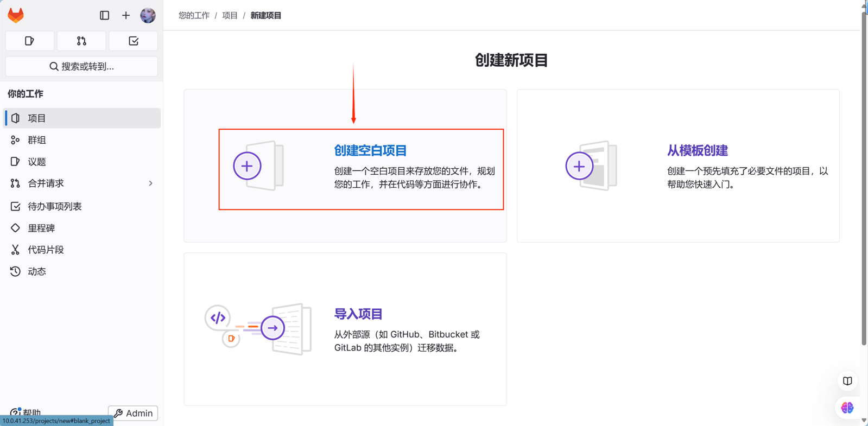This screenshot has height=426, width=868.
Task: Click the blank project description text
Action: (x=415, y=177)
